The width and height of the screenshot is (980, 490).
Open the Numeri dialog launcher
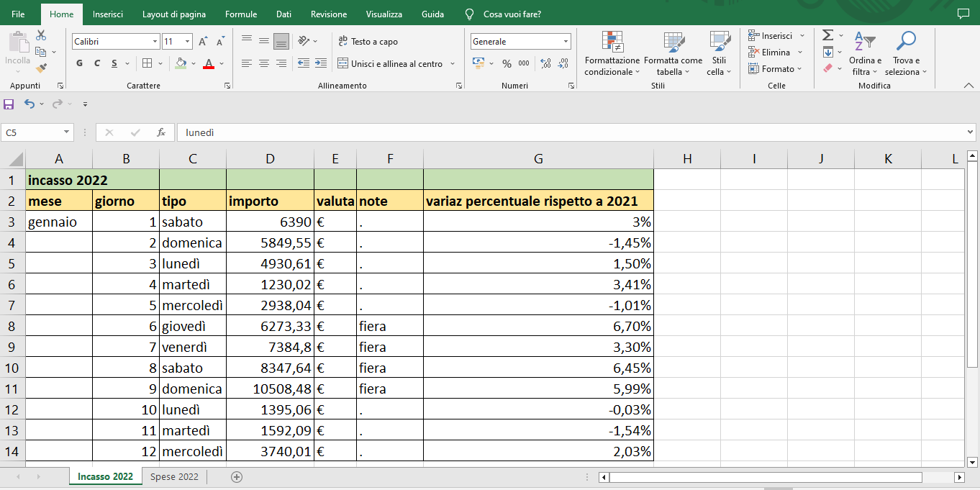(571, 86)
